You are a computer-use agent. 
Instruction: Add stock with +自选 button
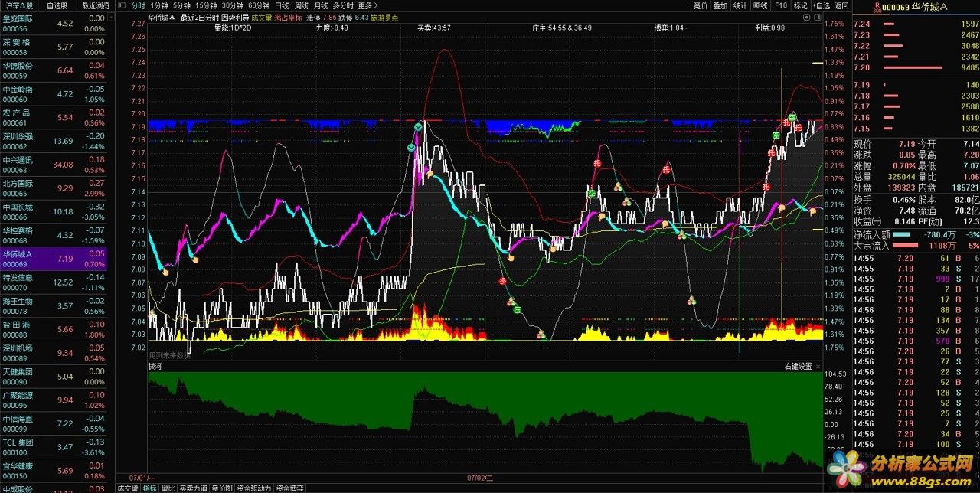click(821, 5)
